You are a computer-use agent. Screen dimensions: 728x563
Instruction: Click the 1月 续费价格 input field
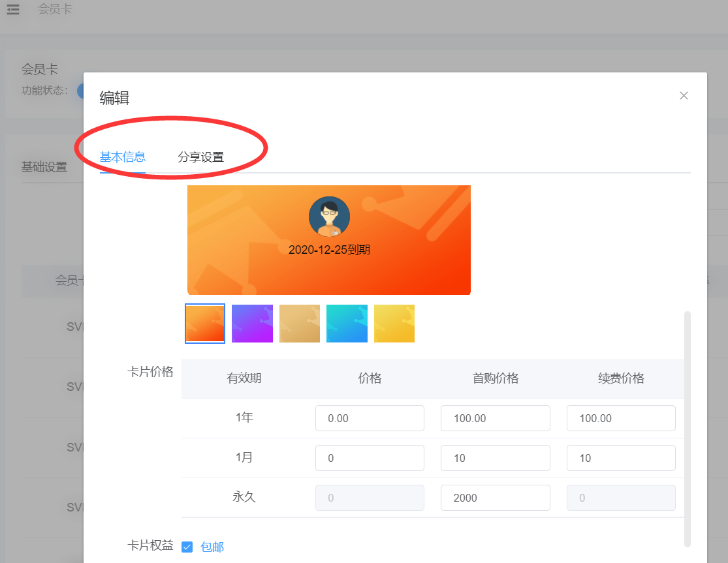[621, 458]
